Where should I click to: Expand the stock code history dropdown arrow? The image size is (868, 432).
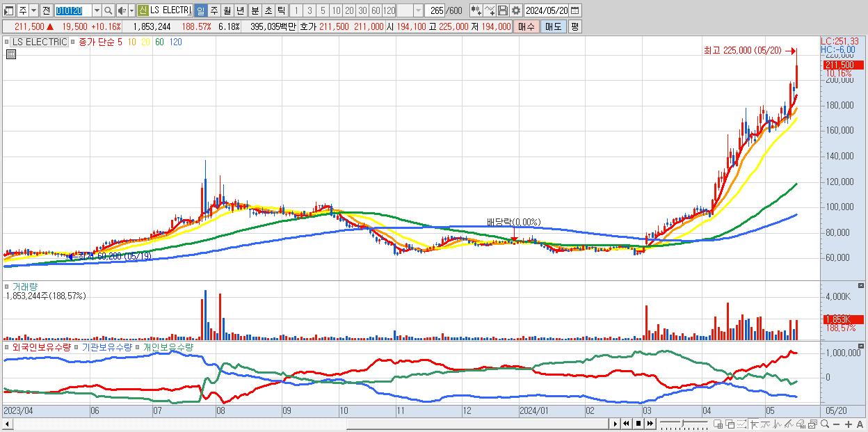tap(97, 10)
